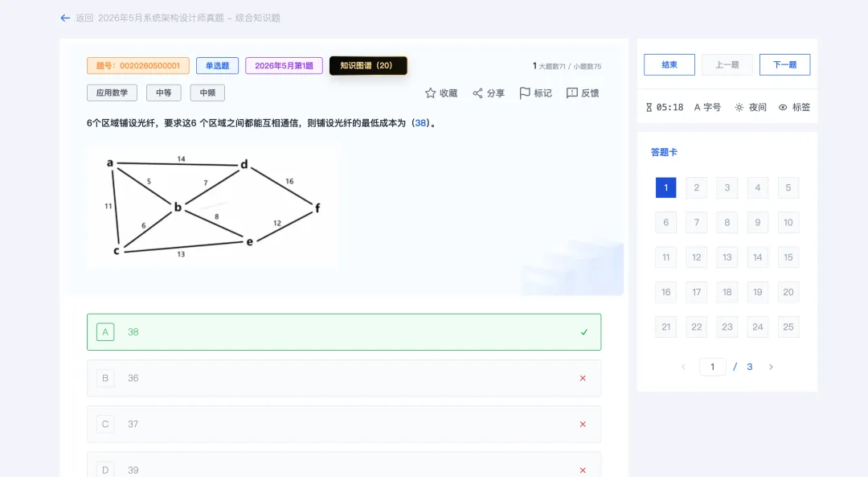Jump to question 13 in answer card

pos(727,257)
